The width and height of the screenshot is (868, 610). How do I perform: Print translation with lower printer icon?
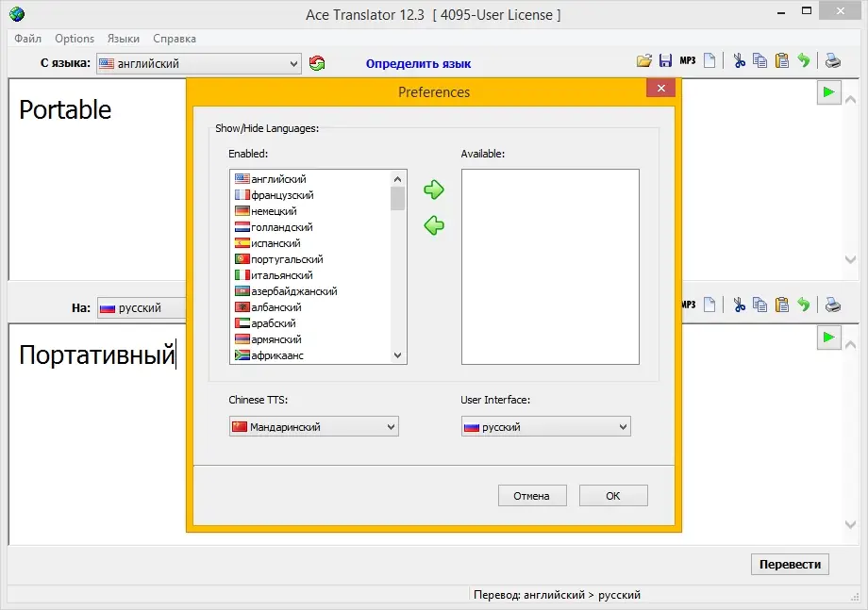[x=832, y=305]
